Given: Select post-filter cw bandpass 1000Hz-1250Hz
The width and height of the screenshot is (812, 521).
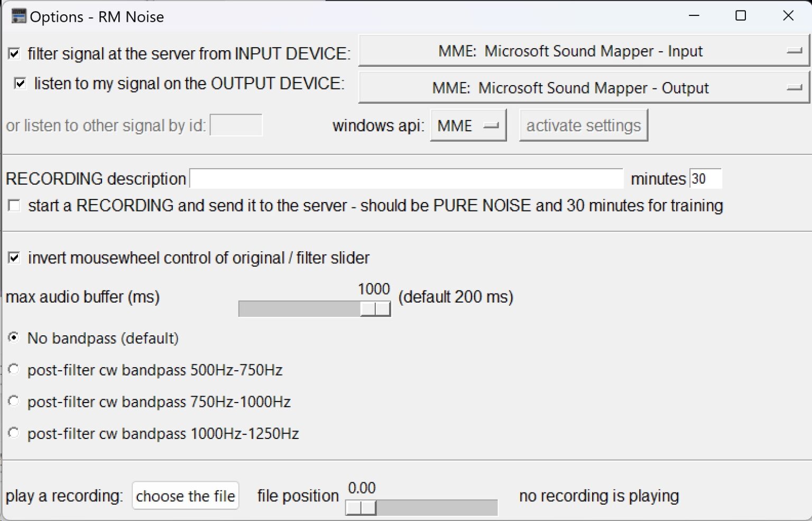Looking at the screenshot, I should click(x=13, y=433).
